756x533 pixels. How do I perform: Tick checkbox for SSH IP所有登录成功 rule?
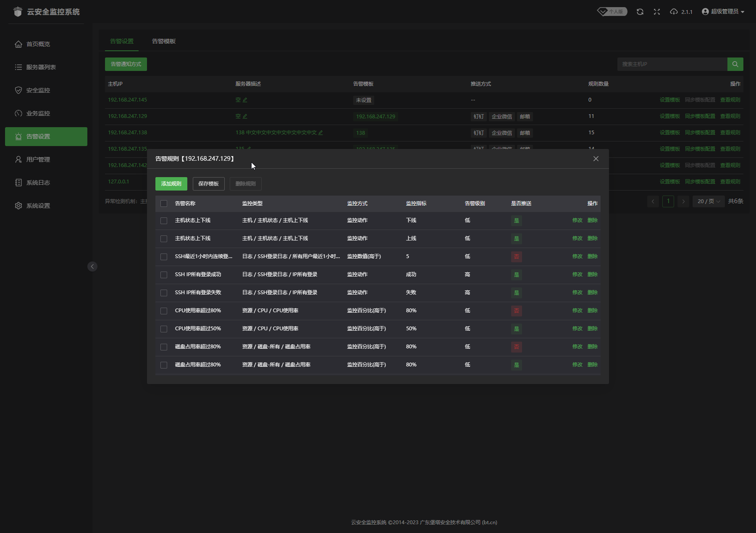point(164,275)
